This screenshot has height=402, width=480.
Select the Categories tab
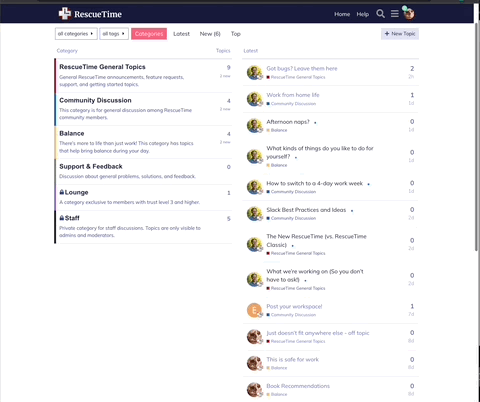click(x=149, y=34)
